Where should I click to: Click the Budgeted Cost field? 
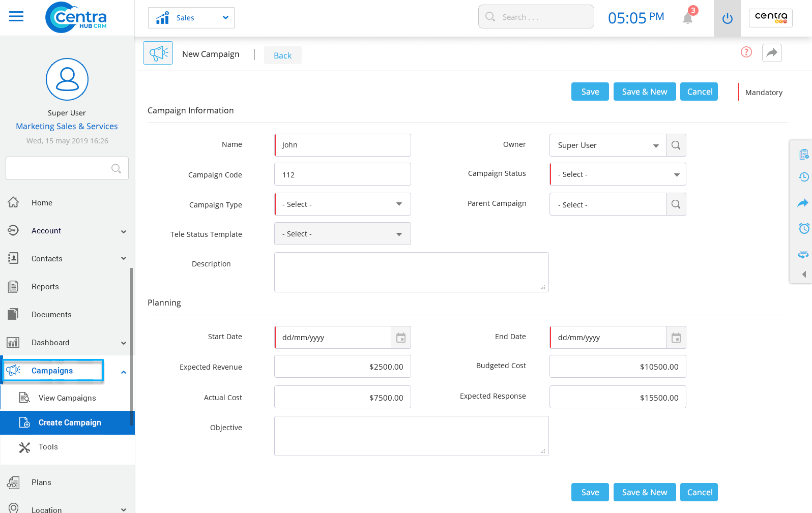618,367
